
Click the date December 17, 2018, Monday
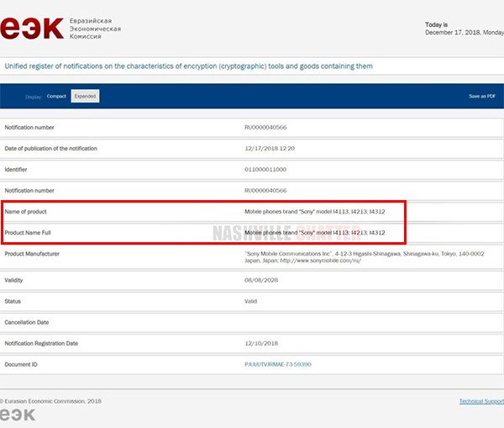(465, 33)
